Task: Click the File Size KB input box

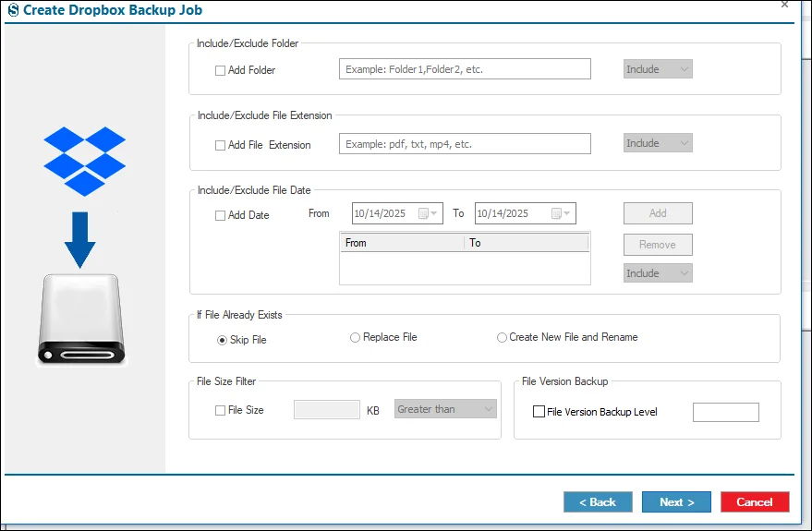Action: click(327, 409)
